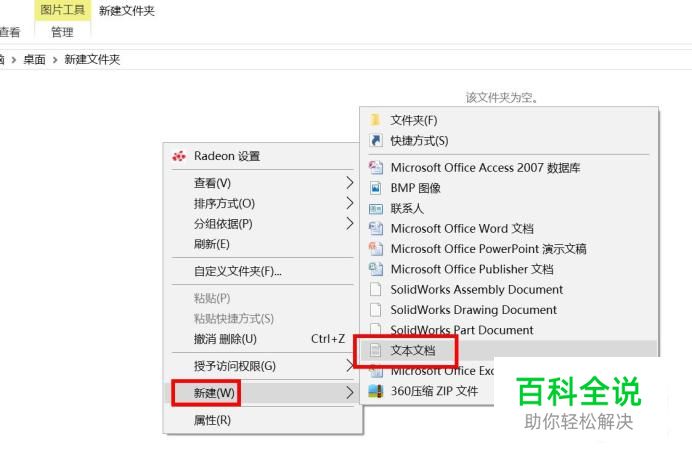Screen dimensions: 692x466
Task: Choose Microsoft Office Word 文档
Action: coord(509,229)
